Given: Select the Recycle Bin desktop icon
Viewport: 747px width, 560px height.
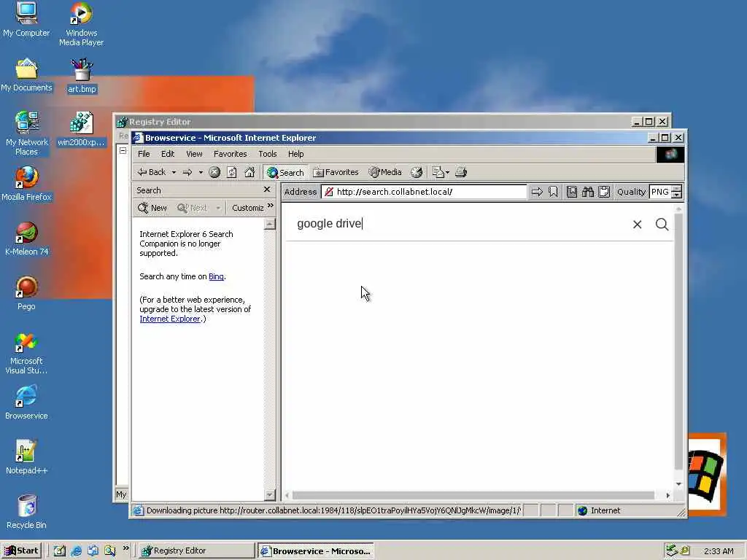Looking at the screenshot, I should pos(26,512).
